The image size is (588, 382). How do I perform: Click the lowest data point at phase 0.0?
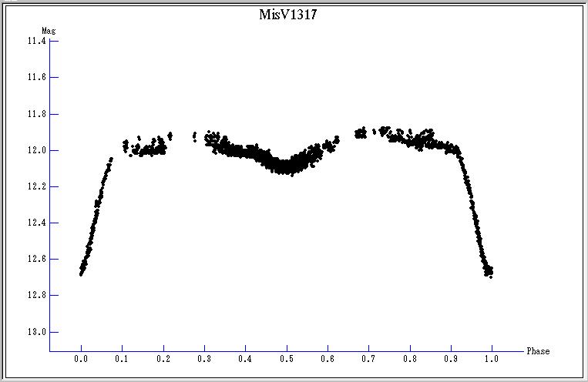pos(81,273)
